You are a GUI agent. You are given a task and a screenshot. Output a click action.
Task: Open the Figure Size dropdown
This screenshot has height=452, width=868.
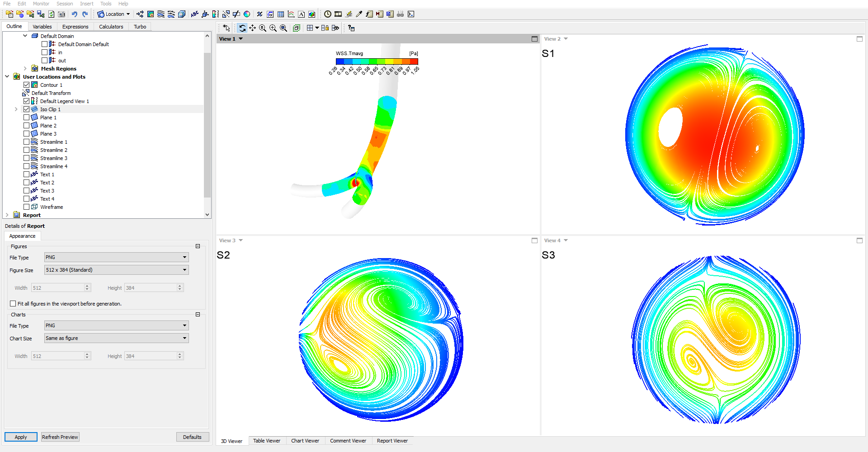tap(116, 270)
